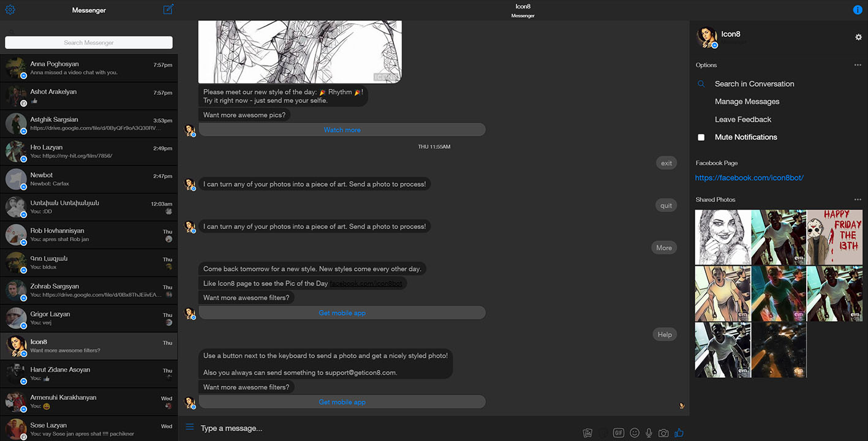Open the emoji picker icon
Screen dimensions: 868x441
point(635,432)
